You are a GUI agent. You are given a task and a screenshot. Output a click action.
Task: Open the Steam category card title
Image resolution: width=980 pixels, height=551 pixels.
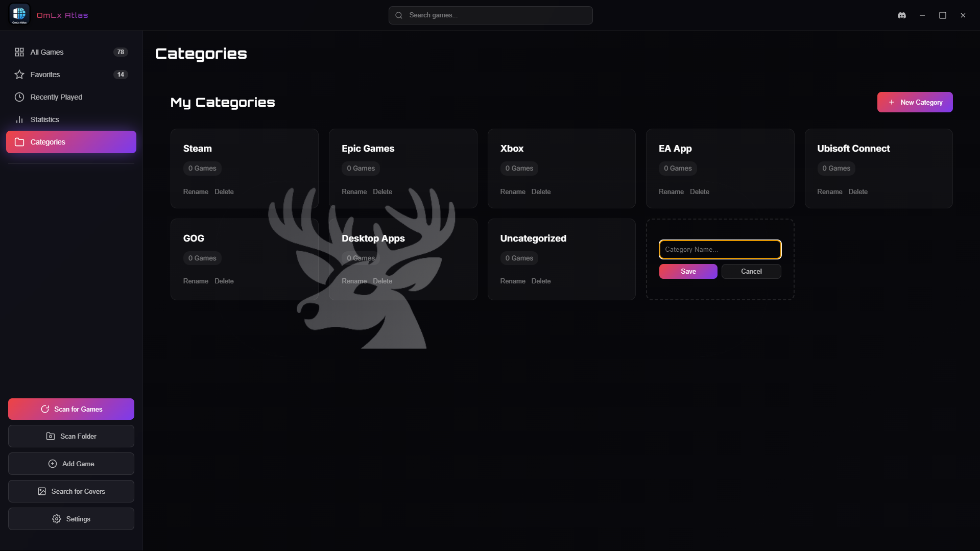[x=197, y=149]
